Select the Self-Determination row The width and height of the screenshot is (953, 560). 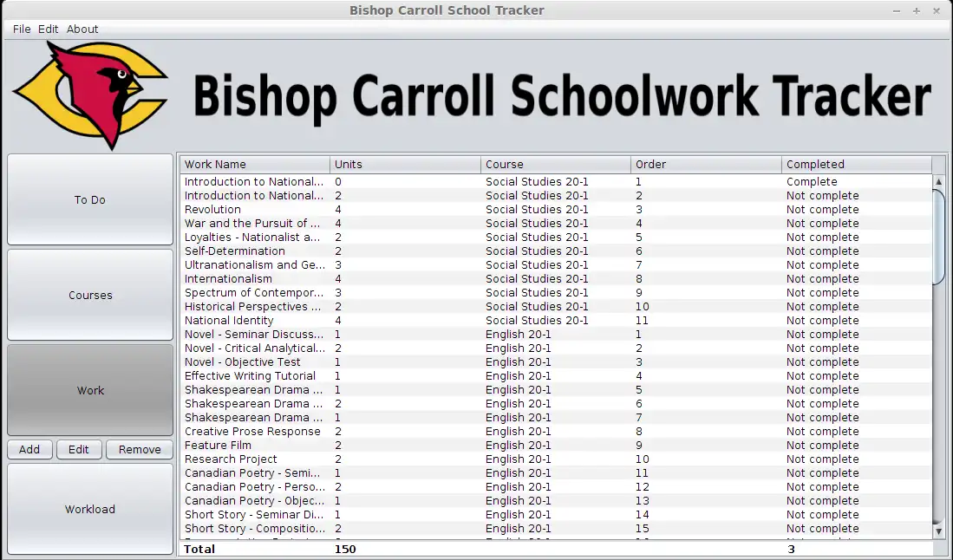(556, 251)
